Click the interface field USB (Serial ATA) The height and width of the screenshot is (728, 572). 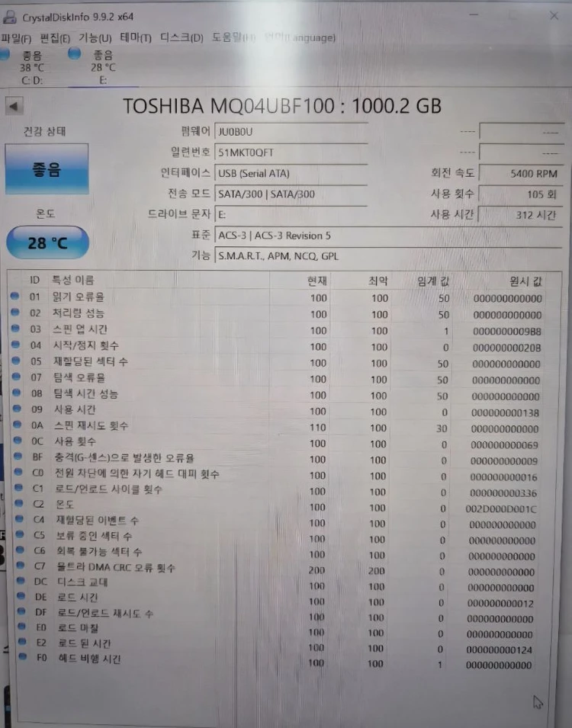(x=291, y=173)
